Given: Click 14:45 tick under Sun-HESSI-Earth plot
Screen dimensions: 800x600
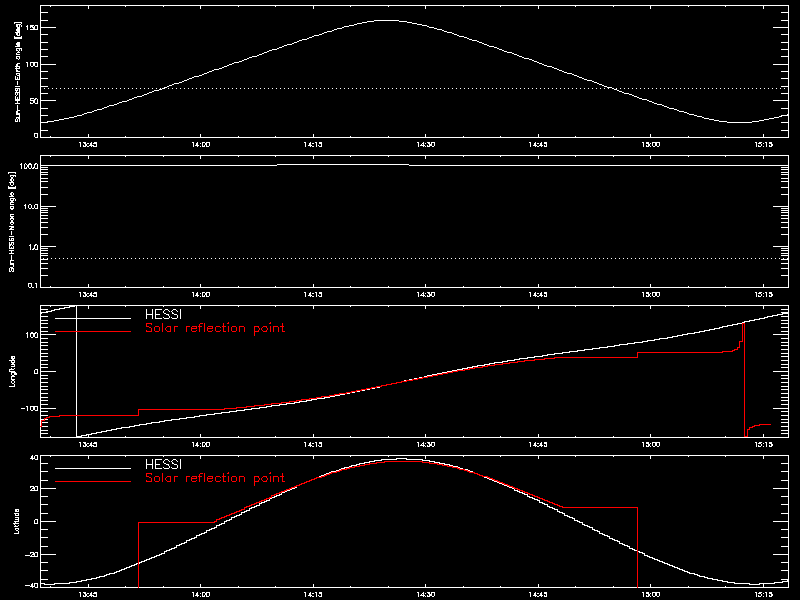Looking at the screenshot, I should [538, 145].
